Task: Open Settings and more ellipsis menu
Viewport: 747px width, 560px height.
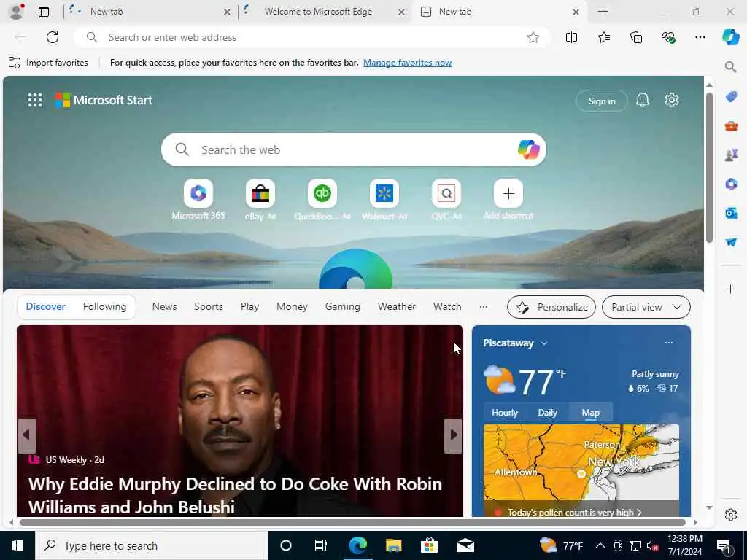Action: (x=700, y=37)
